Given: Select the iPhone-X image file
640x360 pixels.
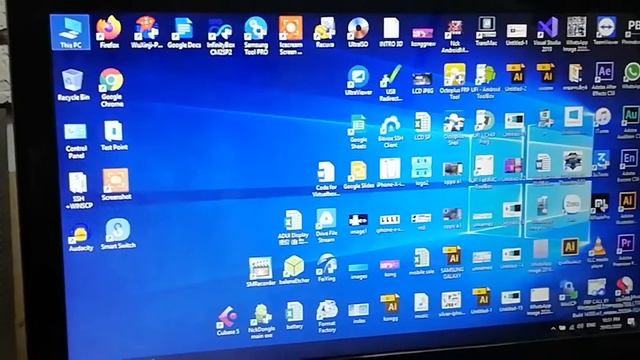Looking at the screenshot, I should (391, 173).
